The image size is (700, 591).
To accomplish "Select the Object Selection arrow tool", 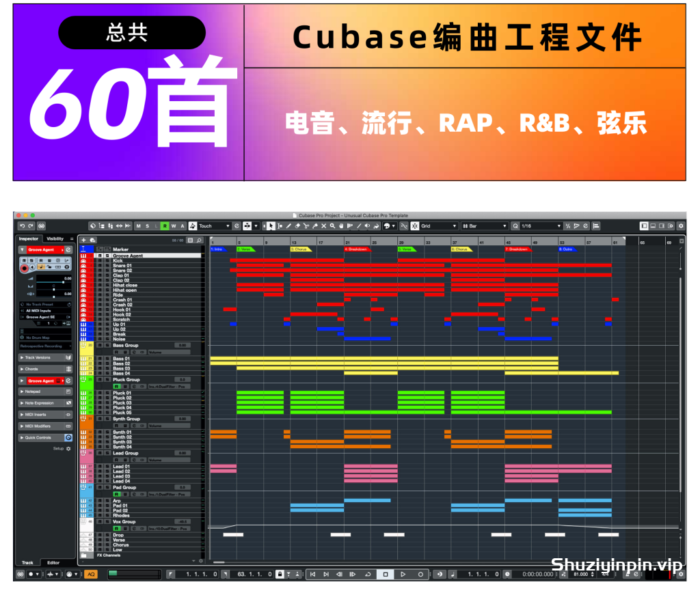I will coord(271,226).
